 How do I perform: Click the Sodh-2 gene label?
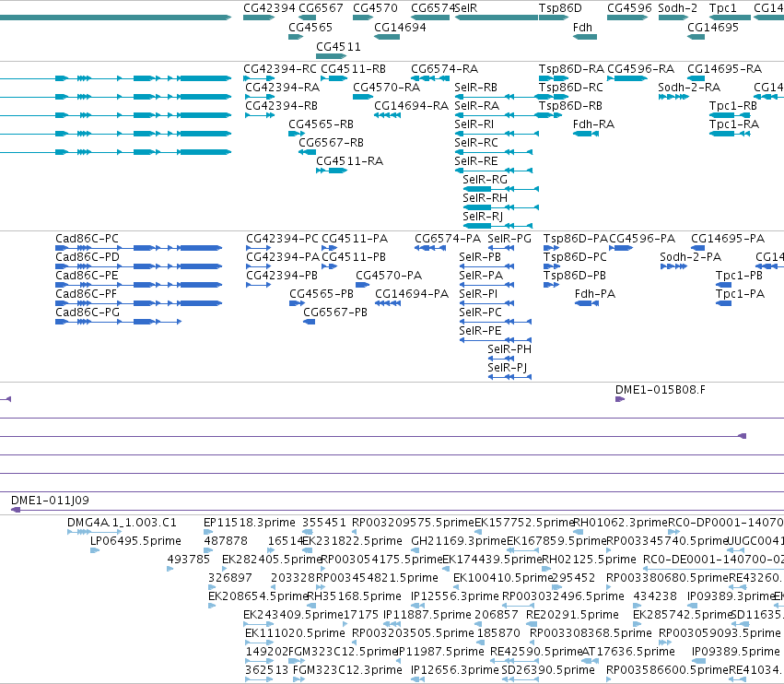point(677,8)
